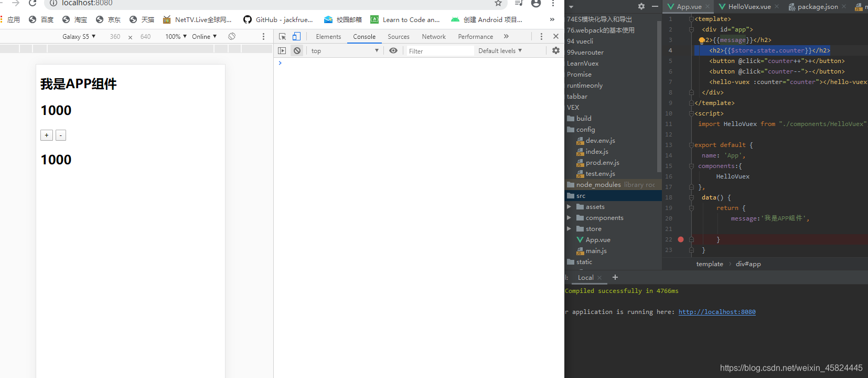Reload the localhost:8080 page

(x=33, y=3)
